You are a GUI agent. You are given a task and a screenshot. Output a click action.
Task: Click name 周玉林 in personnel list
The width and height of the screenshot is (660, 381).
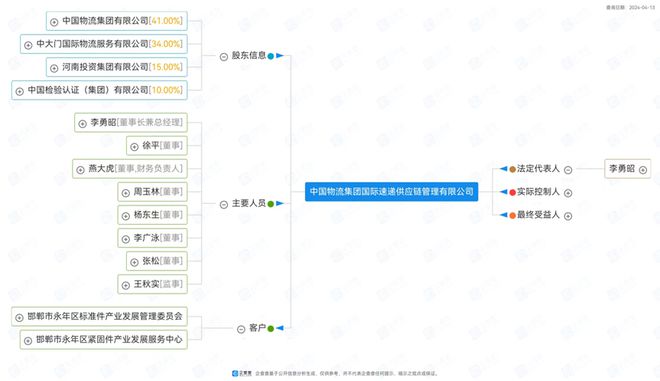[x=146, y=192]
